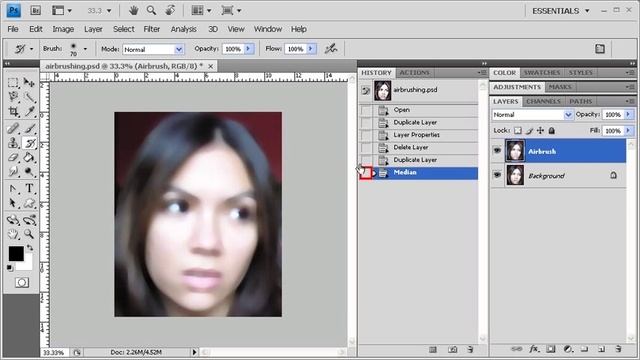Toggle lock all

551,131
